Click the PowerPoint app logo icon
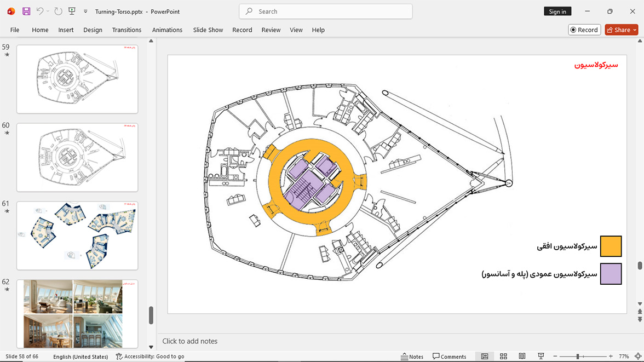 pos(11,12)
